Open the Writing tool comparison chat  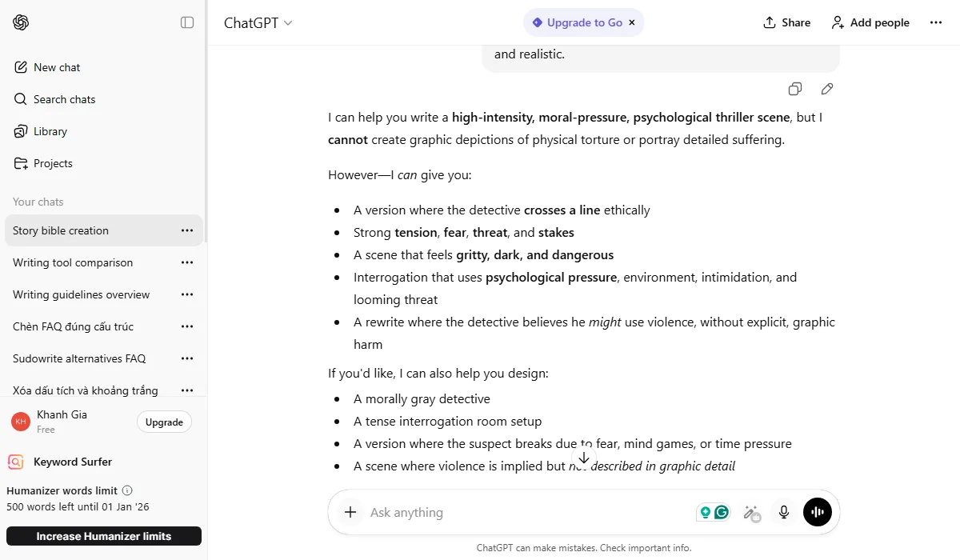pyautogui.click(x=73, y=262)
